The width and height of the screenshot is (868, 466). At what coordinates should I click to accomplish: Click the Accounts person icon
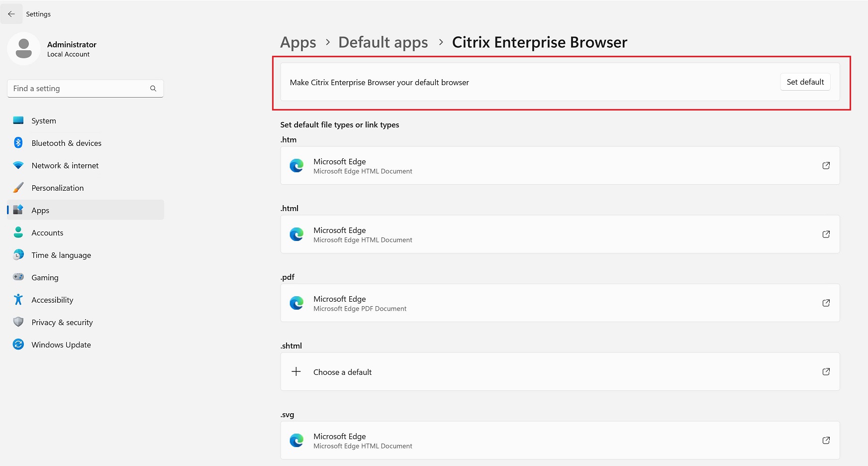[18, 233]
